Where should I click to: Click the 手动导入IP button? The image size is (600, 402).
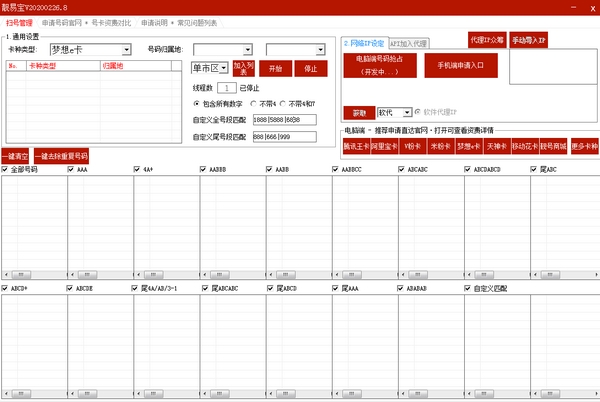[529, 40]
